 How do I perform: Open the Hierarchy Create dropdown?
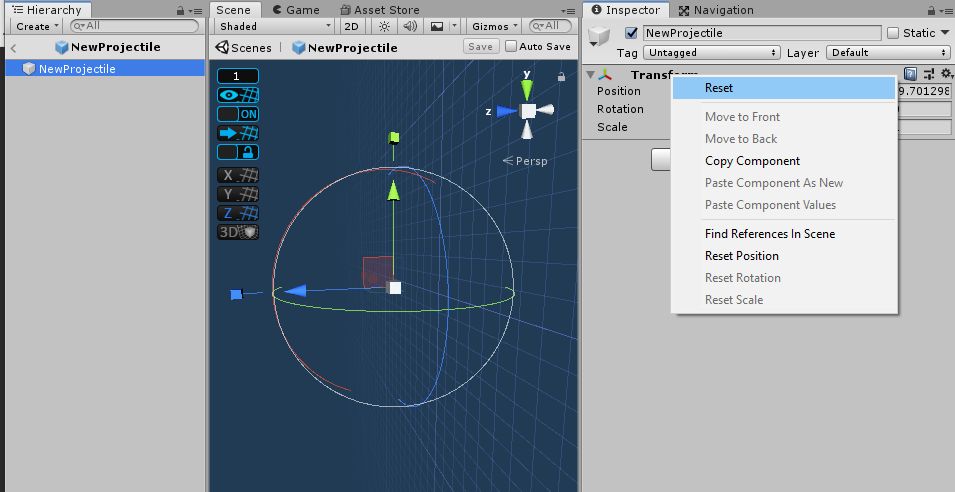tap(37, 26)
